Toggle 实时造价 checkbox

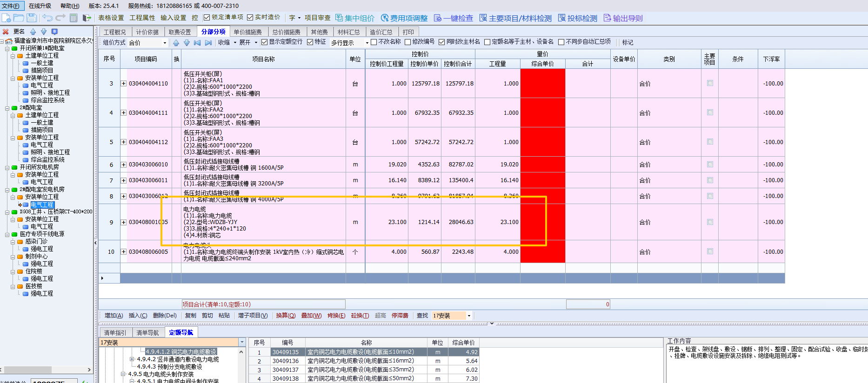point(250,18)
